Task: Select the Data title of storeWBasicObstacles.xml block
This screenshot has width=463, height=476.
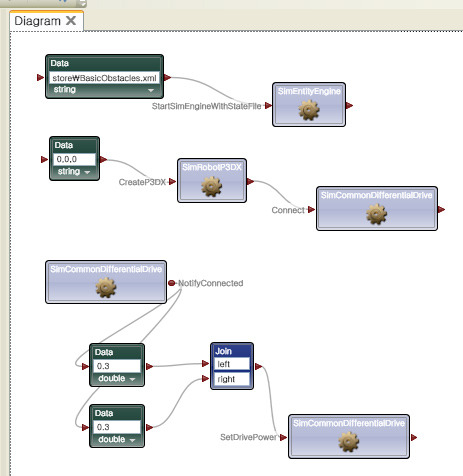Action: point(60,63)
